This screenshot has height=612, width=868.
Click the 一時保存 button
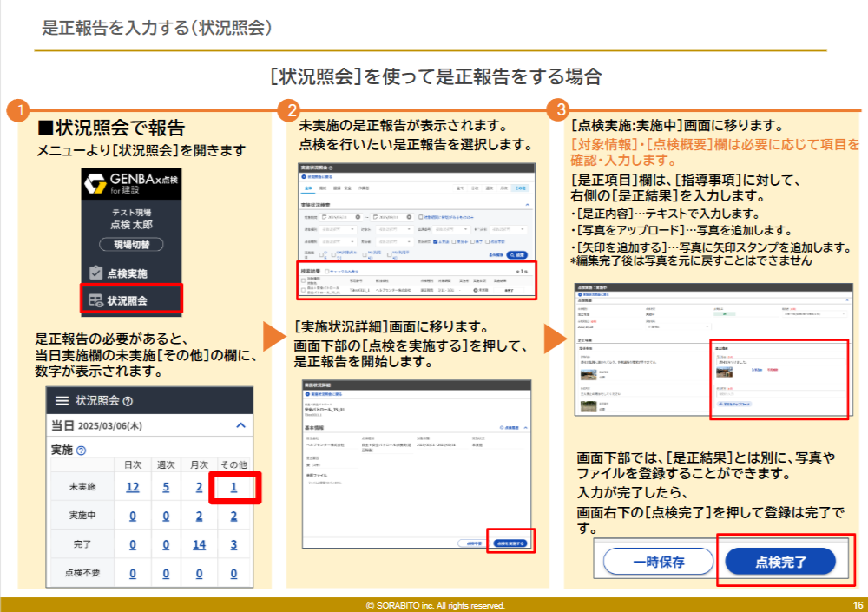657,562
